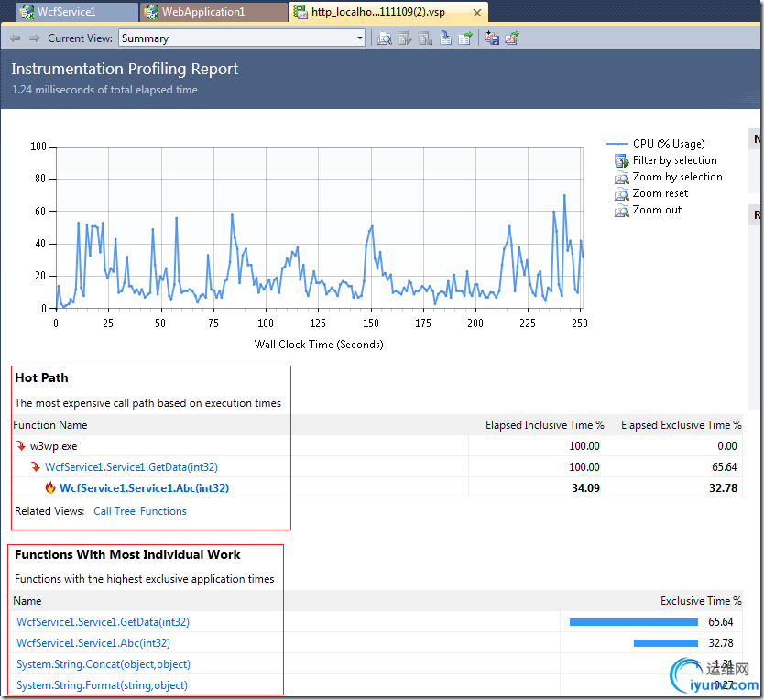Click the Functions With Most Individual Work heading

tap(127, 554)
